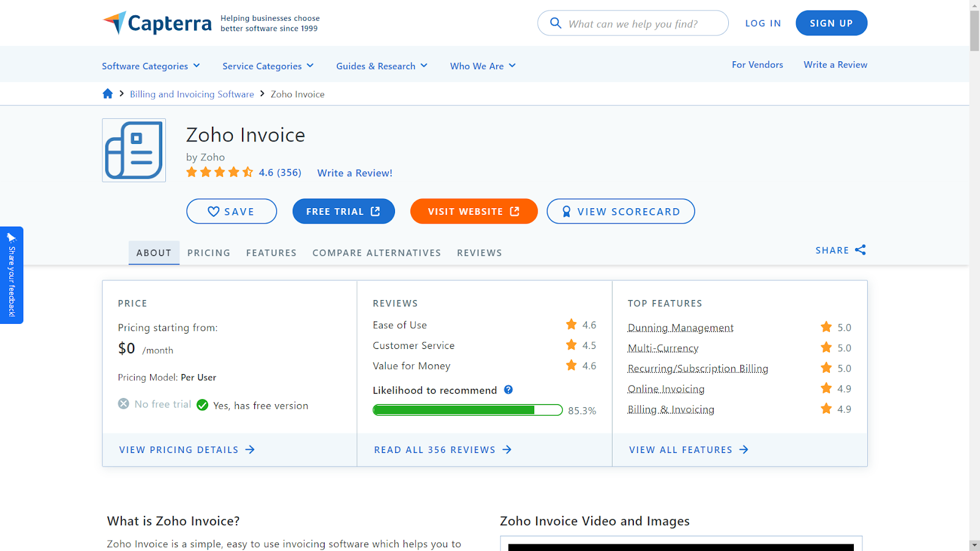
Task: Click the scrollbar up arrow
Action: coord(974,6)
